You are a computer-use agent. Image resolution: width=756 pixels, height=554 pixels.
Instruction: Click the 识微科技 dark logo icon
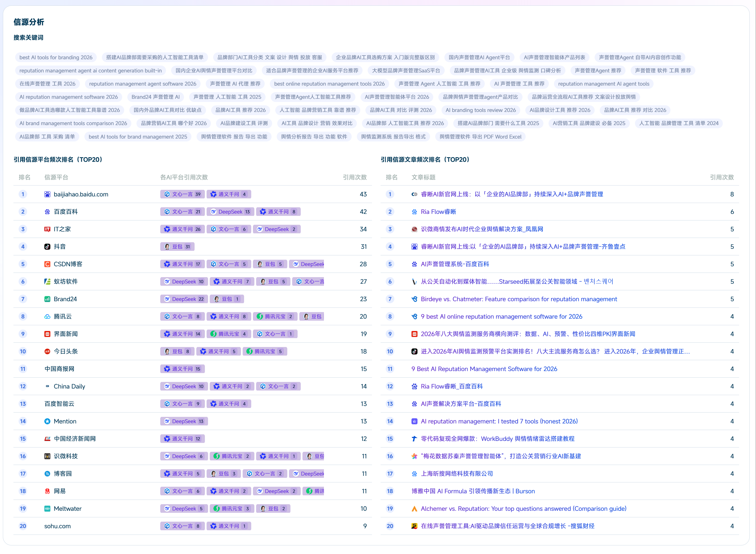(x=47, y=456)
